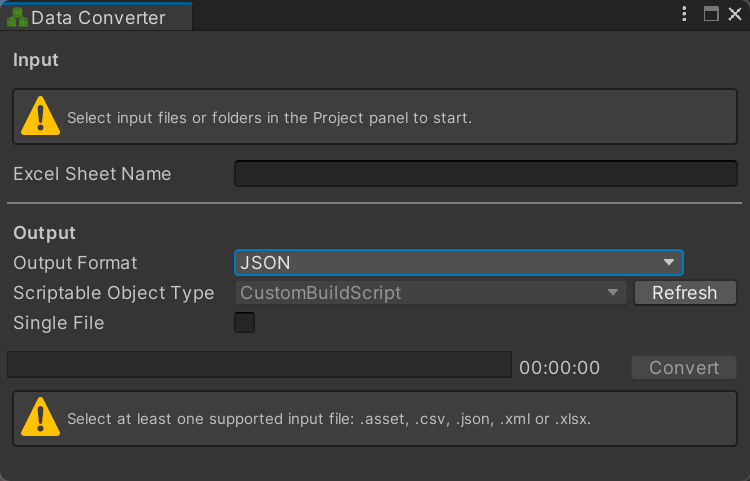Image resolution: width=750 pixels, height=481 pixels.
Task: Click the CustomBuildScript dropdown arrow
Action: 613,293
